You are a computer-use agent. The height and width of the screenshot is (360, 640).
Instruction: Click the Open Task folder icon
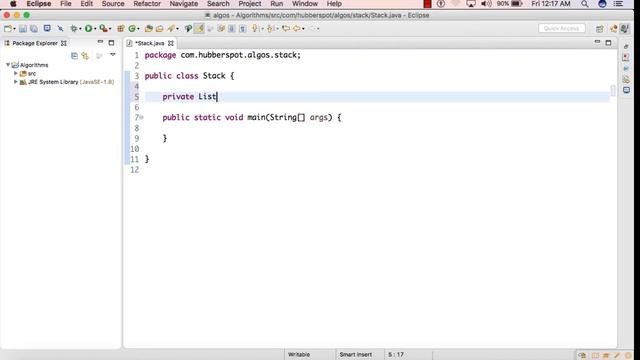[x=160, y=29]
